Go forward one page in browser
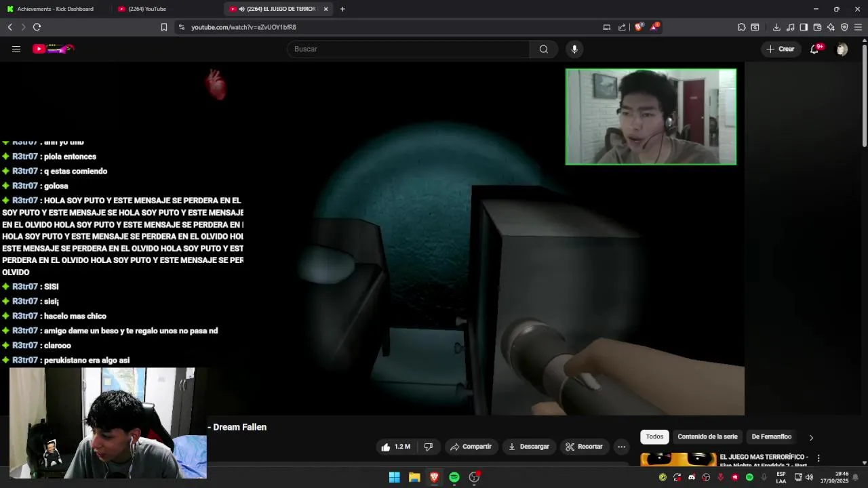The width and height of the screenshot is (868, 488). tap(23, 27)
